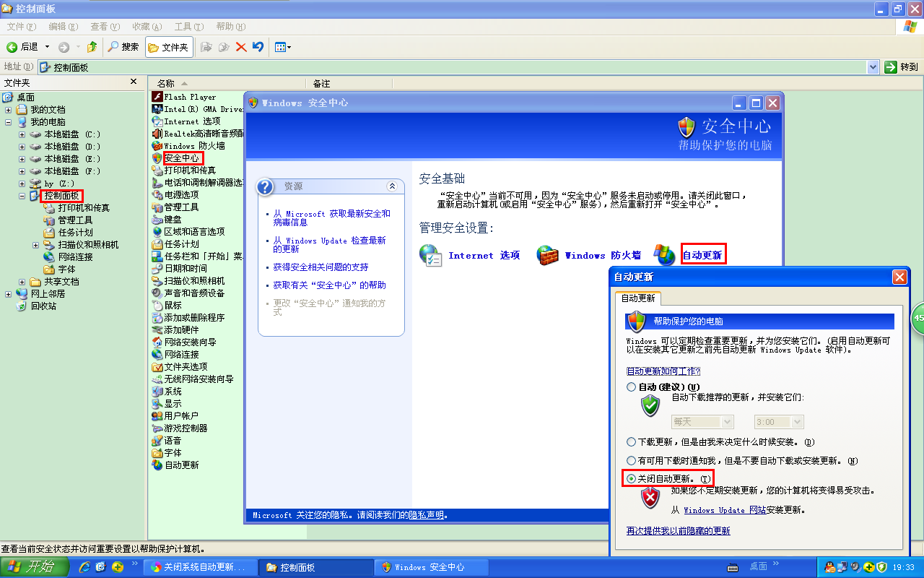Open the 工具(T) menu
This screenshot has width=924, height=578.
click(188, 27)
